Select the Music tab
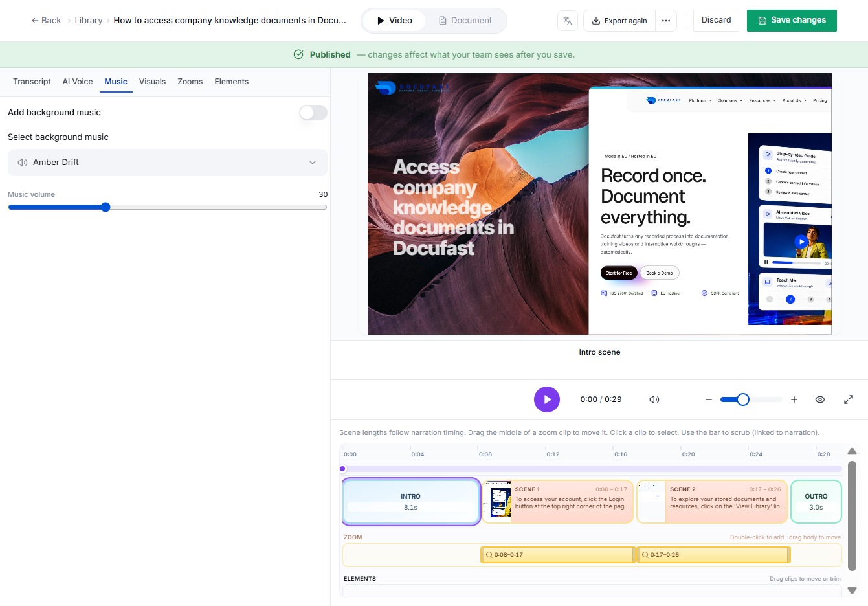 pos(116,82)
